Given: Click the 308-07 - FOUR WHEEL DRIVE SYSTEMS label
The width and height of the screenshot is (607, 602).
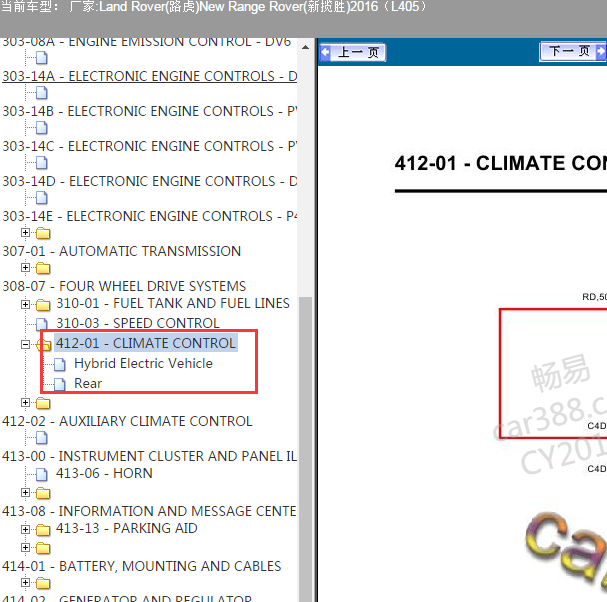Looking at the screenshot, I should pyautogui.click(x=124, y=286).
